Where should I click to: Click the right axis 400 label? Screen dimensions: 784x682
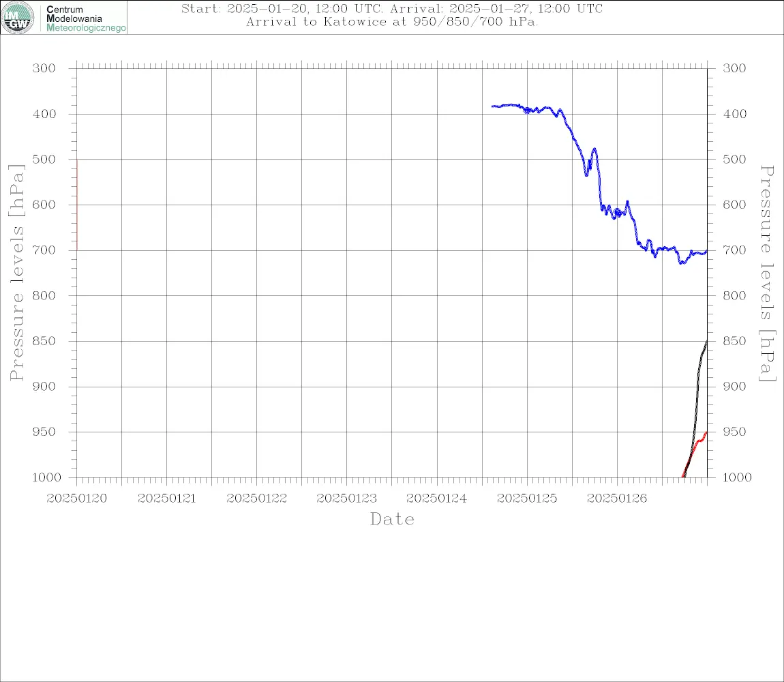point(734,114)
